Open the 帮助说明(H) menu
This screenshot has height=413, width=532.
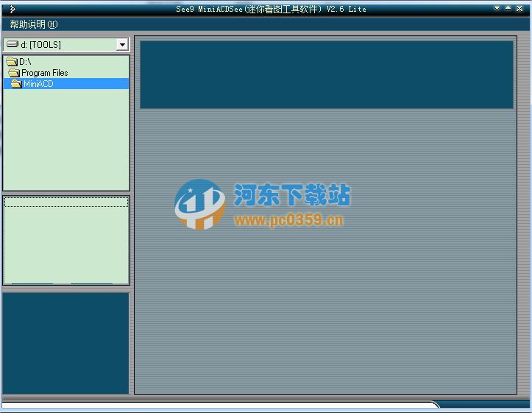pyautogui.click(x=34, y=24)
